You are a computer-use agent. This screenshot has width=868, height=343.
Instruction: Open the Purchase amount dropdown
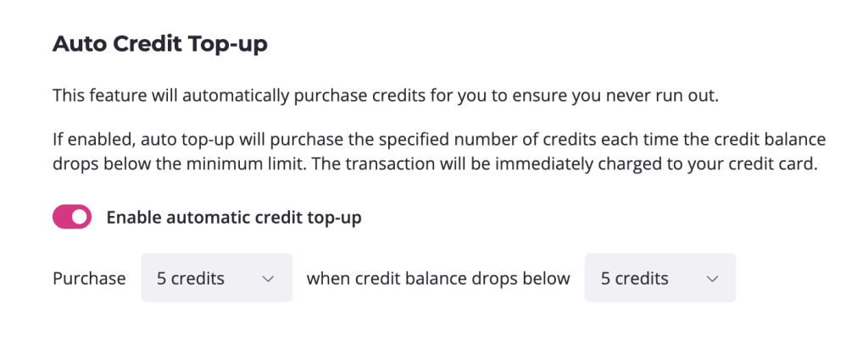point(216,278)
